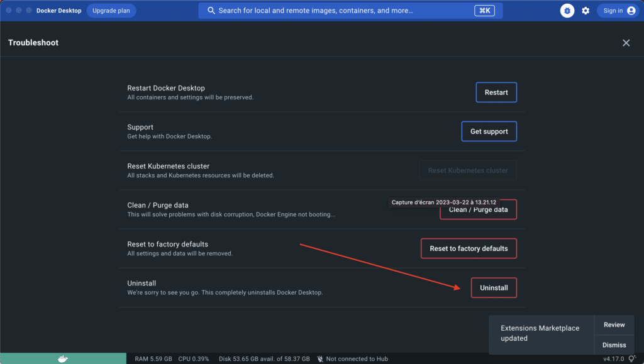Click the Docker whale status icon
Image resolution: width=644 pixels, height=364 pixels.
pos(63,359)
